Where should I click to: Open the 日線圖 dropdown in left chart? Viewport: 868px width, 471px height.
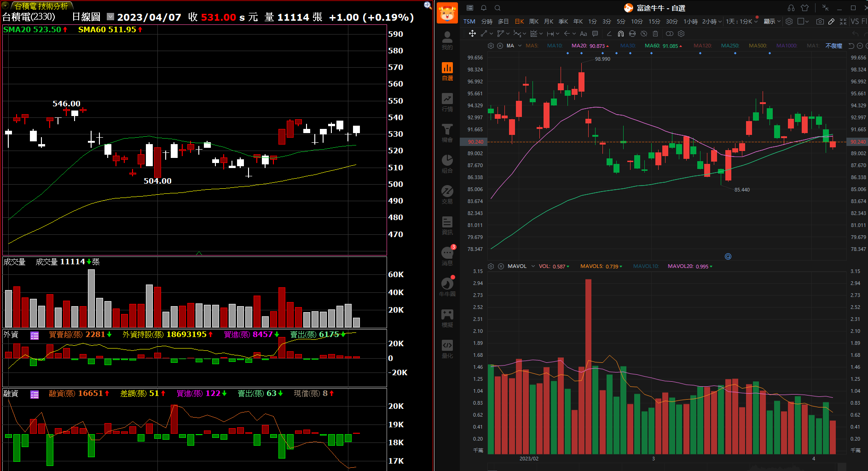[110, 17]
